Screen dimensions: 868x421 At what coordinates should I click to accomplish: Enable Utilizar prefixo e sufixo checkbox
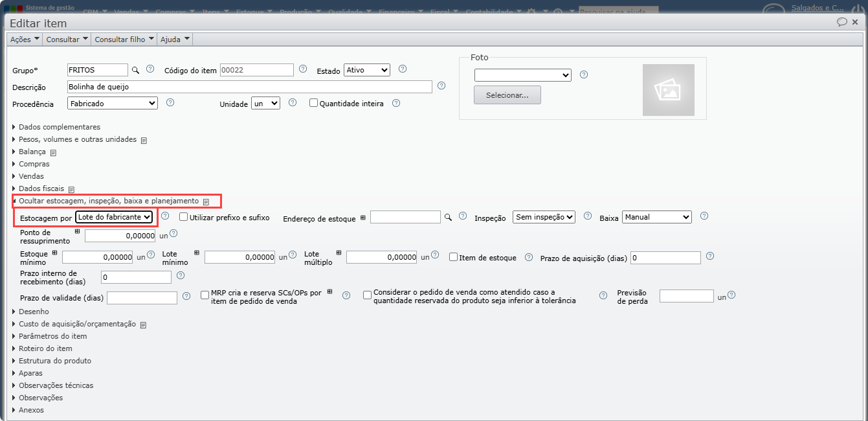(183, 218)
